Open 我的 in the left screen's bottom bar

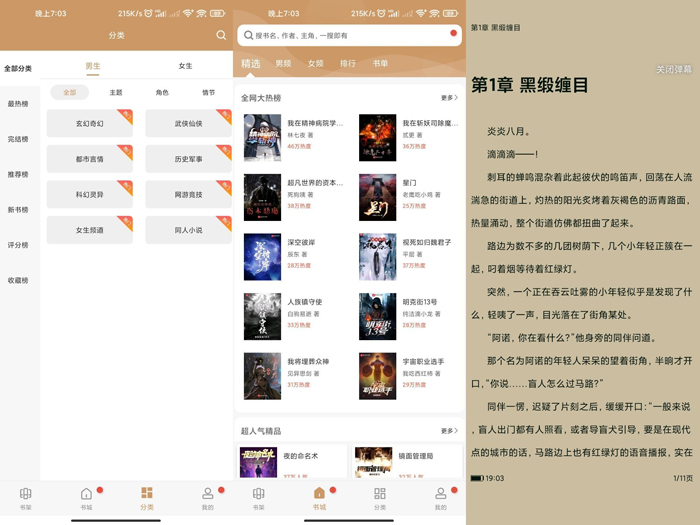pyautogui.click(x=208, y=498)
